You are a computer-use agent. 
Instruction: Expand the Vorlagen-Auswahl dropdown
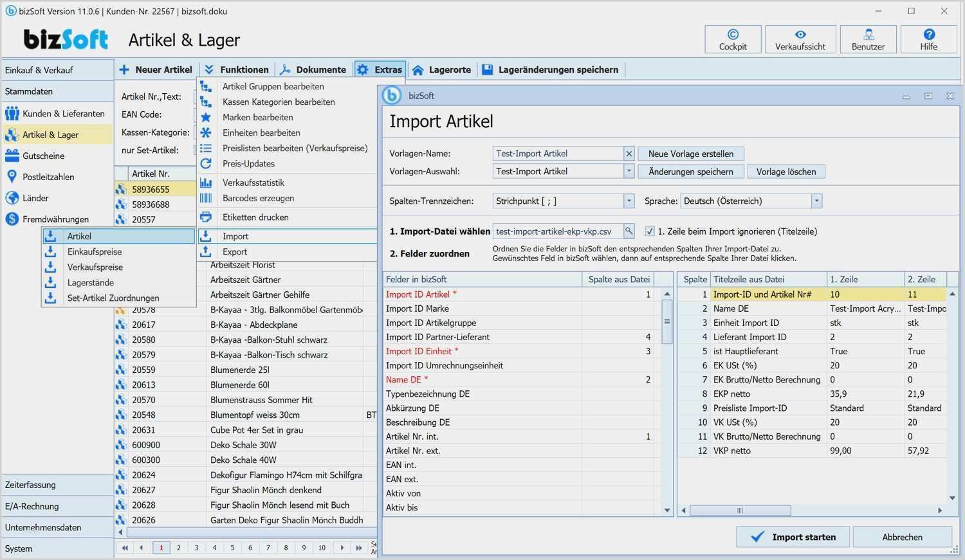coord(629,172)
